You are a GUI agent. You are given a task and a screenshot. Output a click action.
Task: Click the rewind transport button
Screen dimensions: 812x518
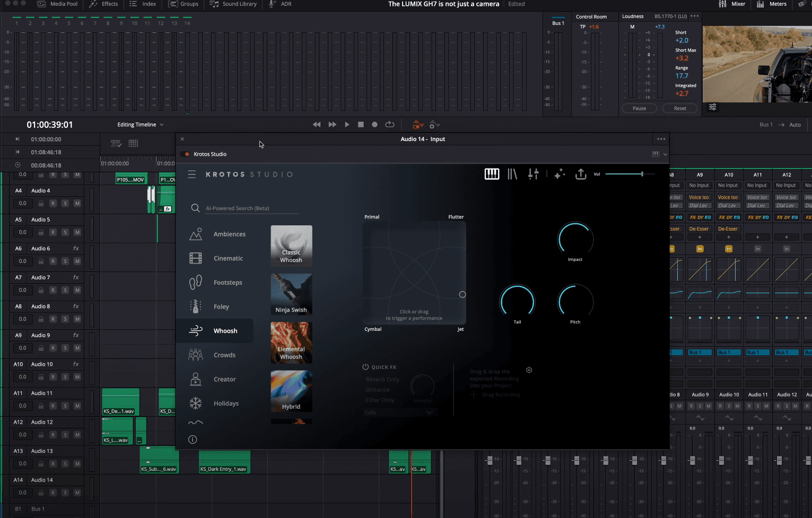317,125
